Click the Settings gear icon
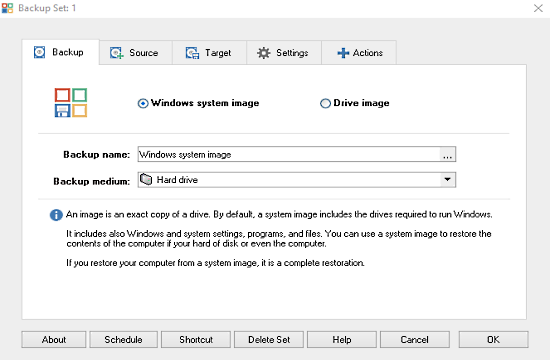 (263, 53)
